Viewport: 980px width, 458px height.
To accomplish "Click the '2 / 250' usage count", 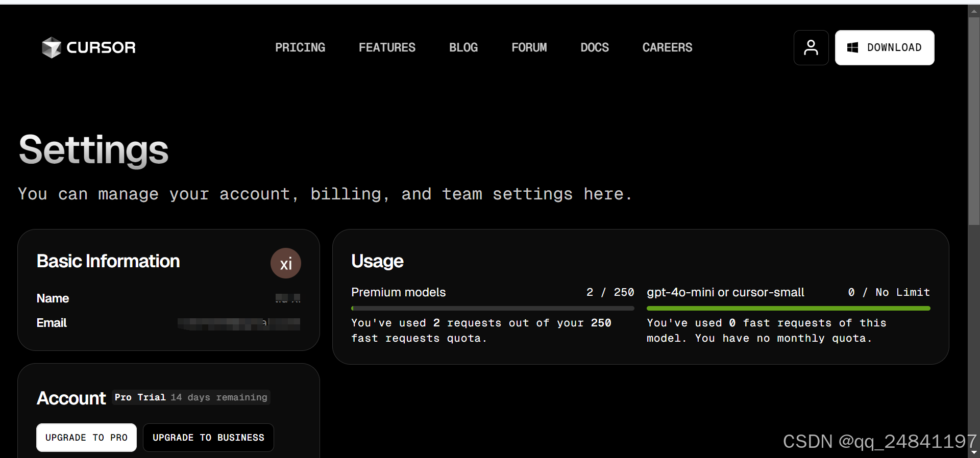I will tap(610, 292).
